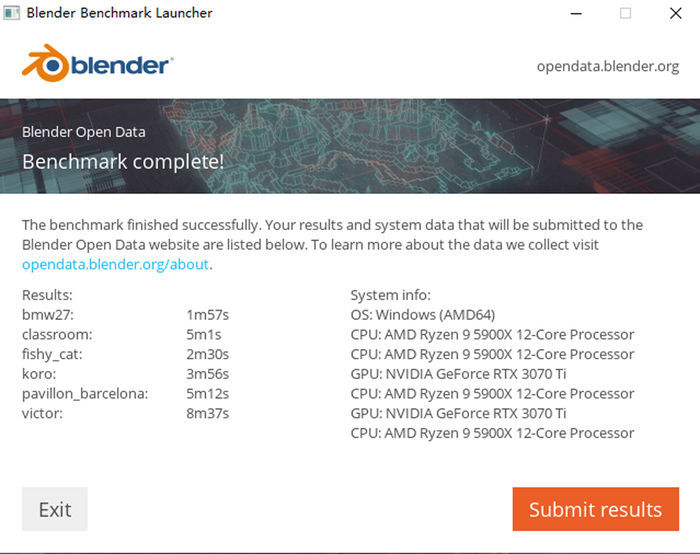The image size is (700, 554).
Task: Click the Benchmark complete! heading
Action: click(x=123, y=161)
